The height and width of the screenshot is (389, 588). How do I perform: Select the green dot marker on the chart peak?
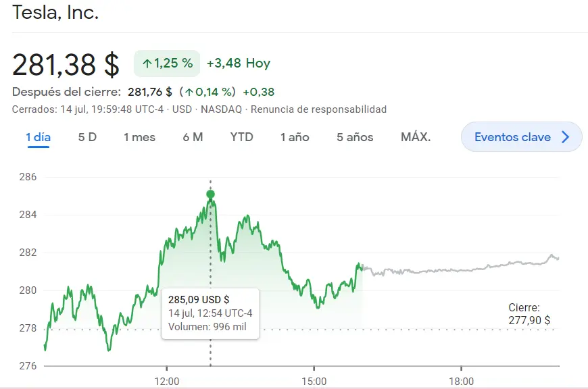[x=210, y=194]
